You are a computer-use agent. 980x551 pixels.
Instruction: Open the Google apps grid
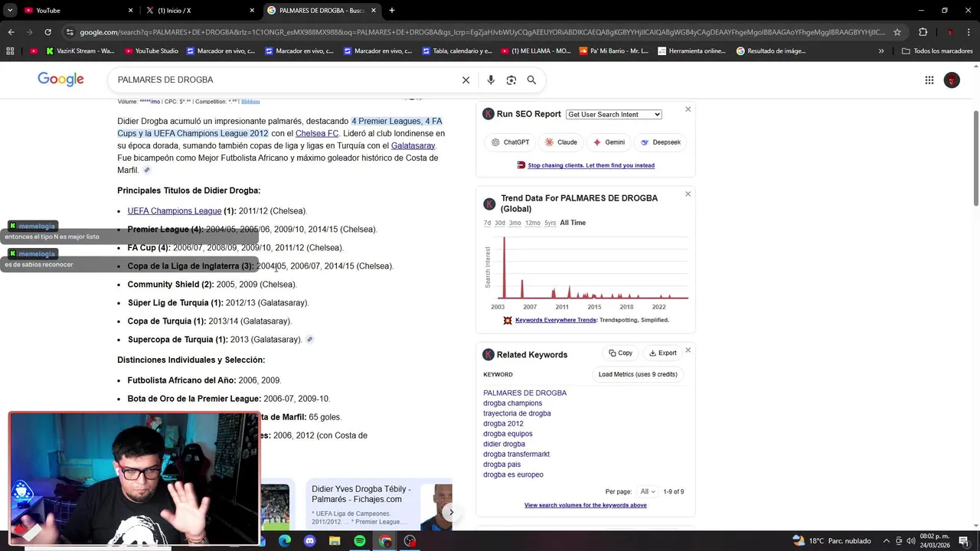[929, 80]
